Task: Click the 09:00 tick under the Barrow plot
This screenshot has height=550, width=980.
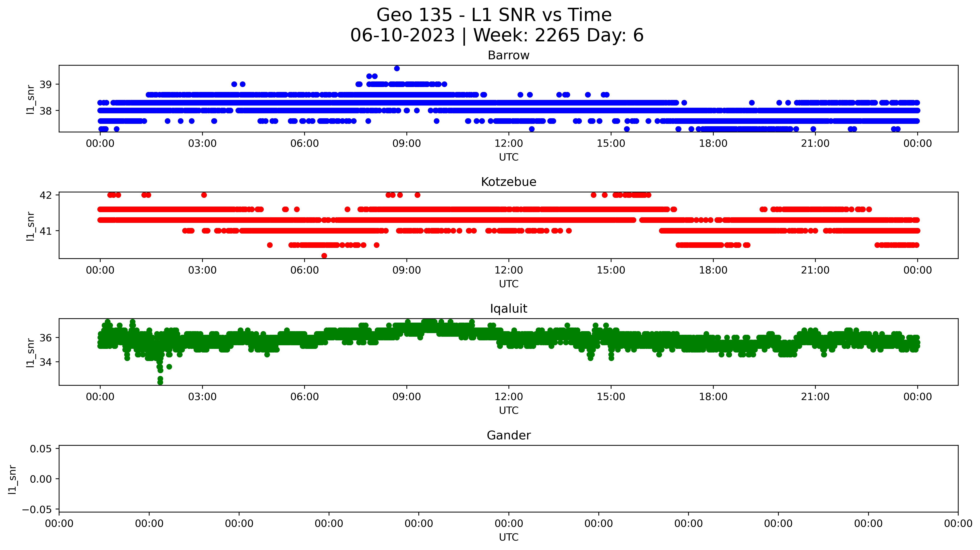Action: [407, 143]
